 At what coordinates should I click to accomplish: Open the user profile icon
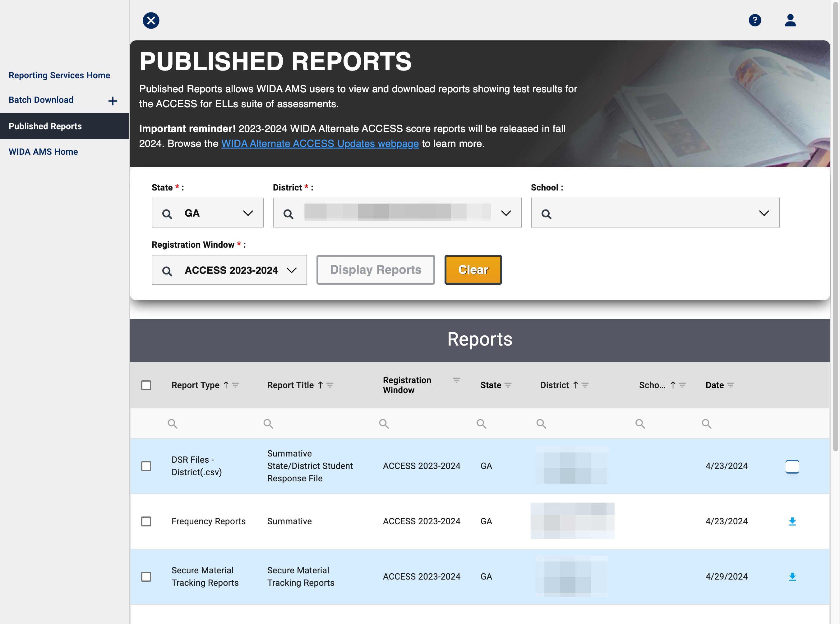pyautogui.click(x=790, y=20)
